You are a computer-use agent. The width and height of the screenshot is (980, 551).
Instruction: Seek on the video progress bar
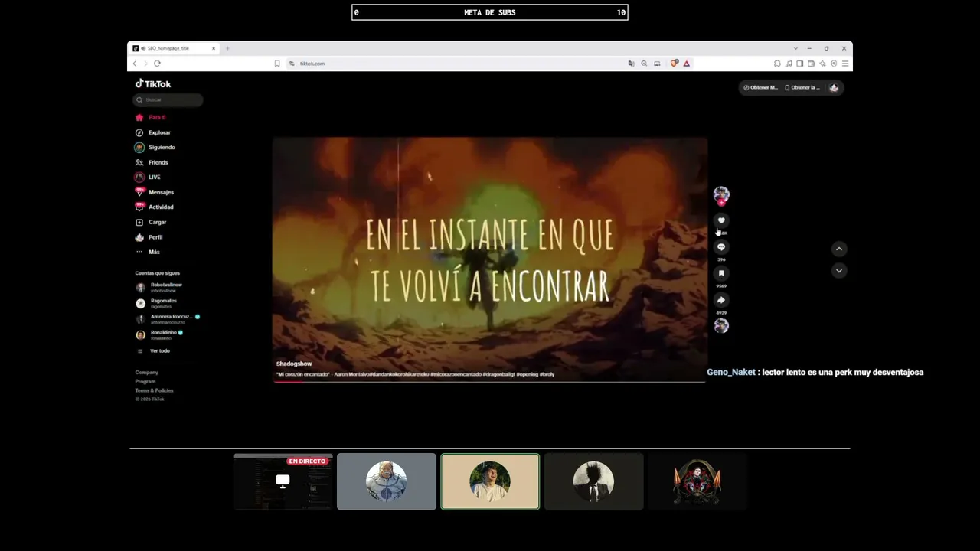[490, 381]
